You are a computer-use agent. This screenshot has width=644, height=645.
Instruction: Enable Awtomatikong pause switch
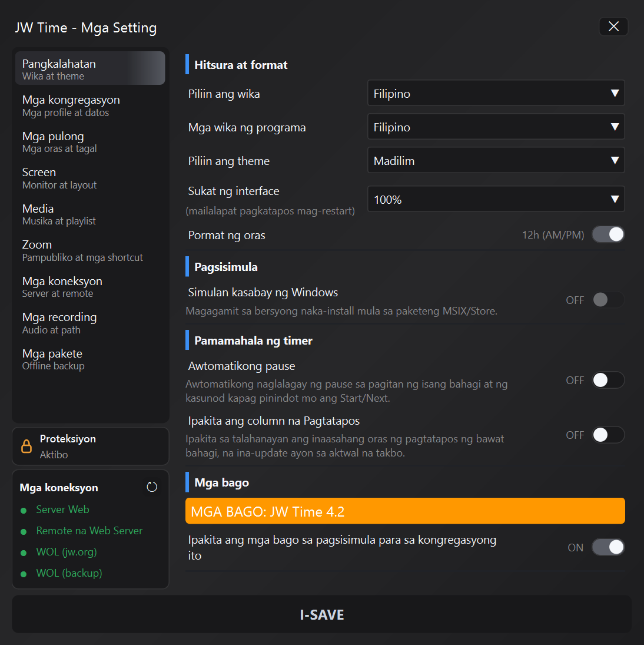point(608,380)
